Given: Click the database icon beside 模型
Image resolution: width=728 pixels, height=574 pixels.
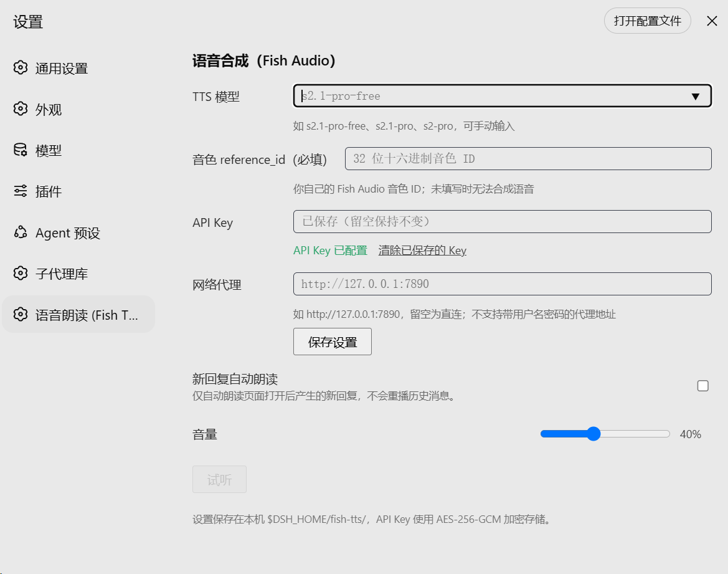Looking at the screenshot, I should click(21, 150).
